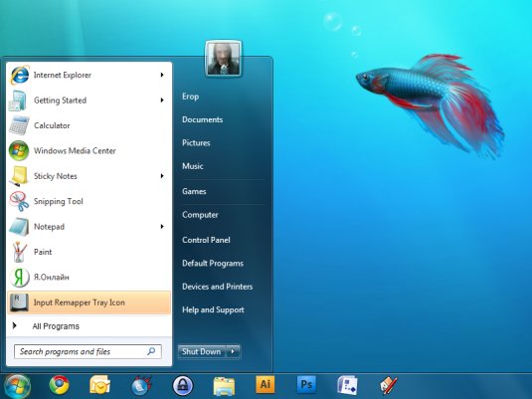Click the user account picture
This screenshot has width=532, height=399.
click(224, 59)
